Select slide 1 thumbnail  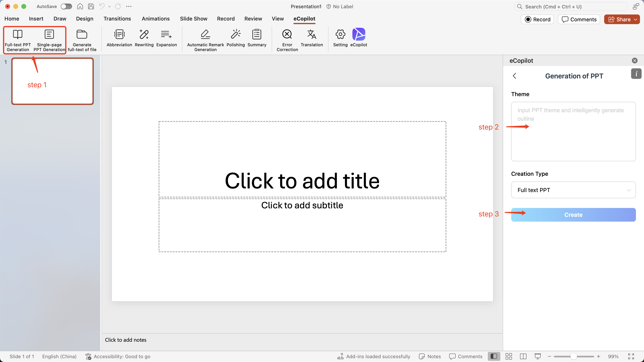(x=53, y=81)
